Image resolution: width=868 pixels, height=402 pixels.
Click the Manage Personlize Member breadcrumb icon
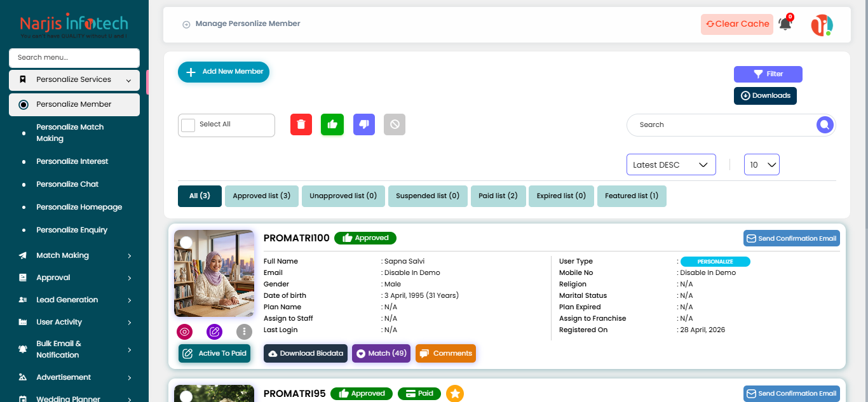(186, 25)
